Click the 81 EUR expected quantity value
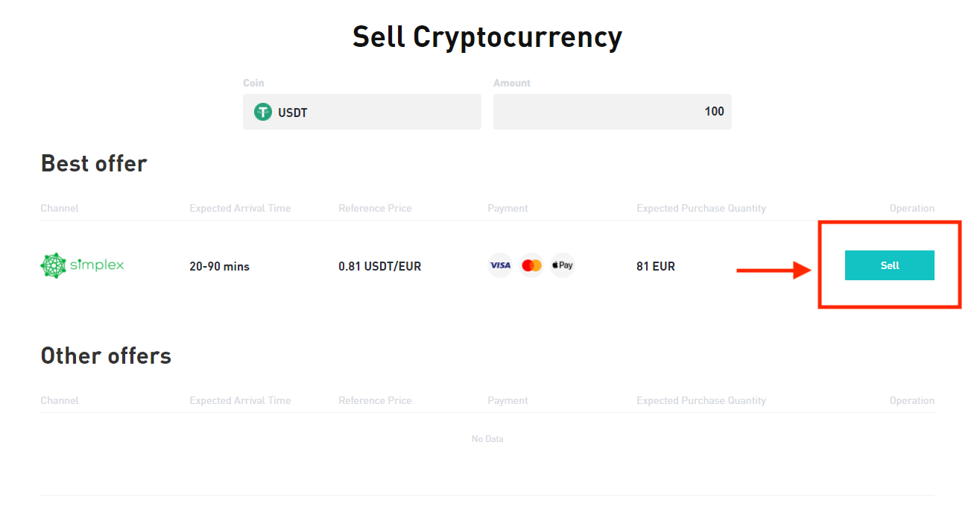The height and width of the screenshot is (518, 980). click(656, 265)
